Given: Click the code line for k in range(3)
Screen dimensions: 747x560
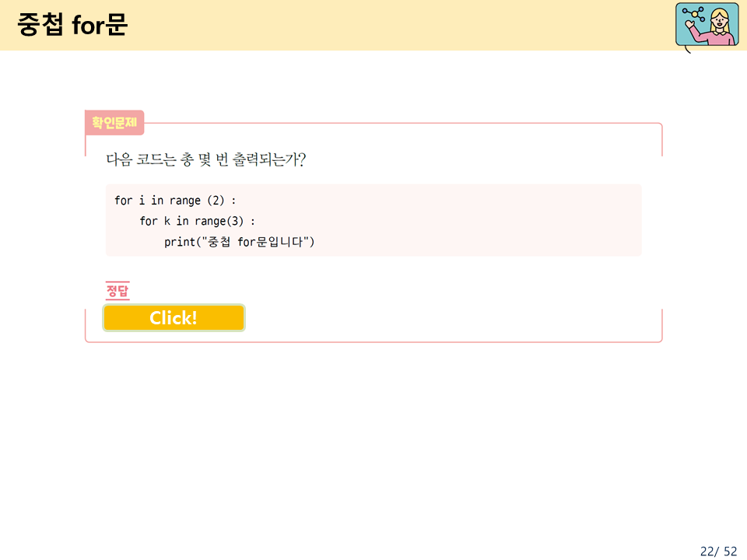Looking at the screenshot, I should pos(197,221).
